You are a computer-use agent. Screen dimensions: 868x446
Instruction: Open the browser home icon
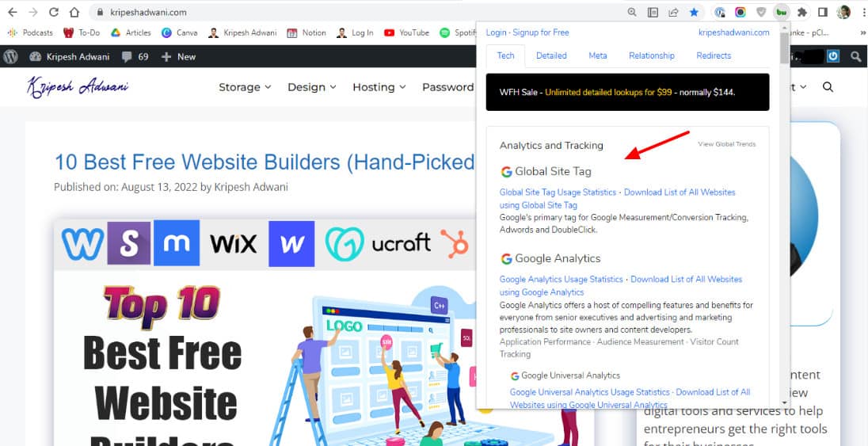pyautogui.click(x=74, y=12)
